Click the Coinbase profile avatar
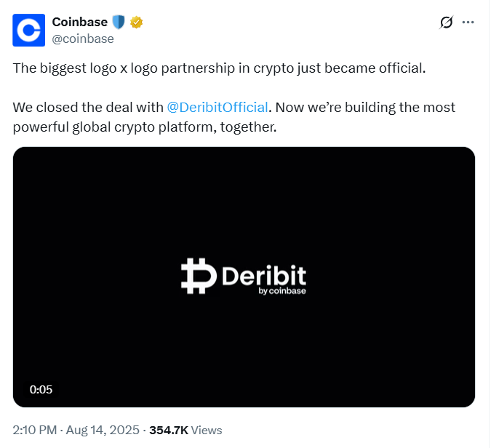 [x=29, y=30]
